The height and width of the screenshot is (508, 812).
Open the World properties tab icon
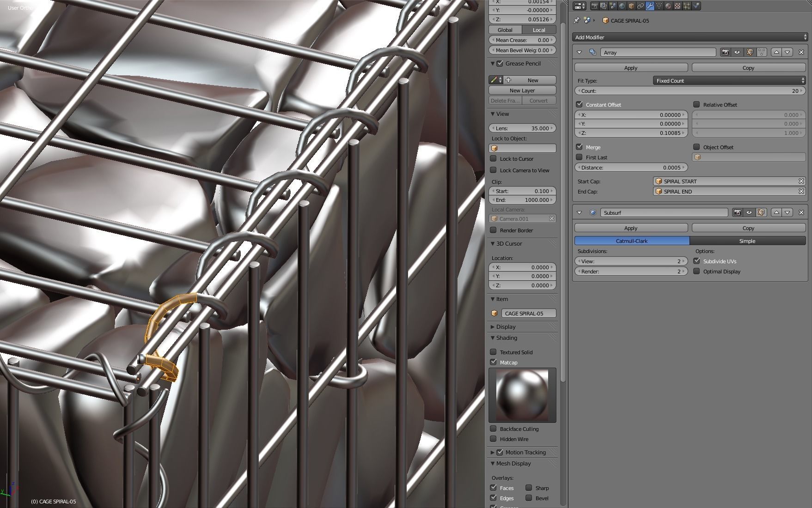622,6
